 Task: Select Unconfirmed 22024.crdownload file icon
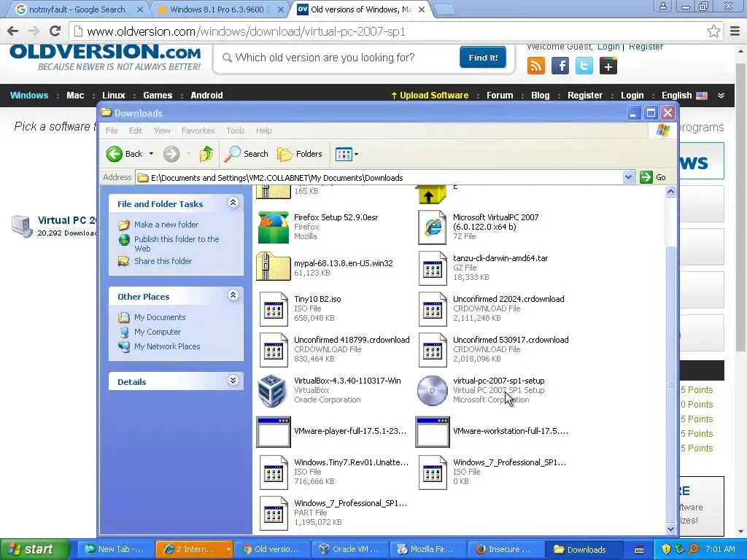click(x=432, y=309)
